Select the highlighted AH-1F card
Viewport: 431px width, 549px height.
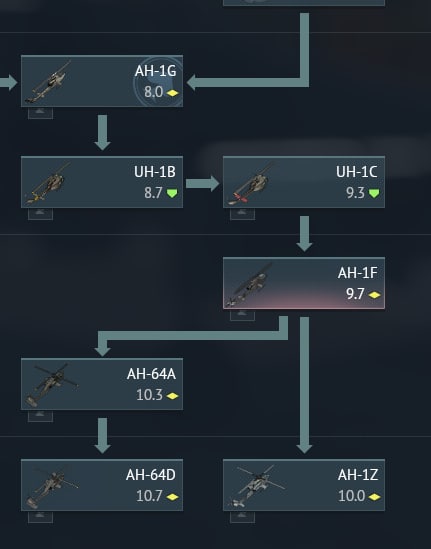click(304, 283)
